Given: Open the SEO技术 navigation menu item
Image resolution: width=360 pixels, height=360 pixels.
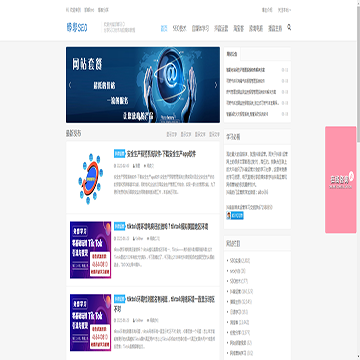Looking at the screenshot, I should pos(180,28).
